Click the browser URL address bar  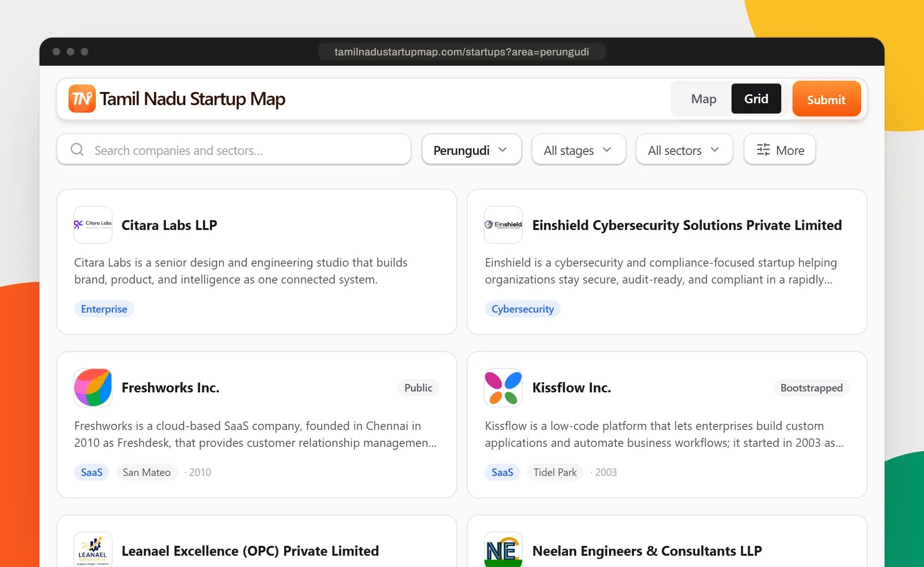coord(462,52)
